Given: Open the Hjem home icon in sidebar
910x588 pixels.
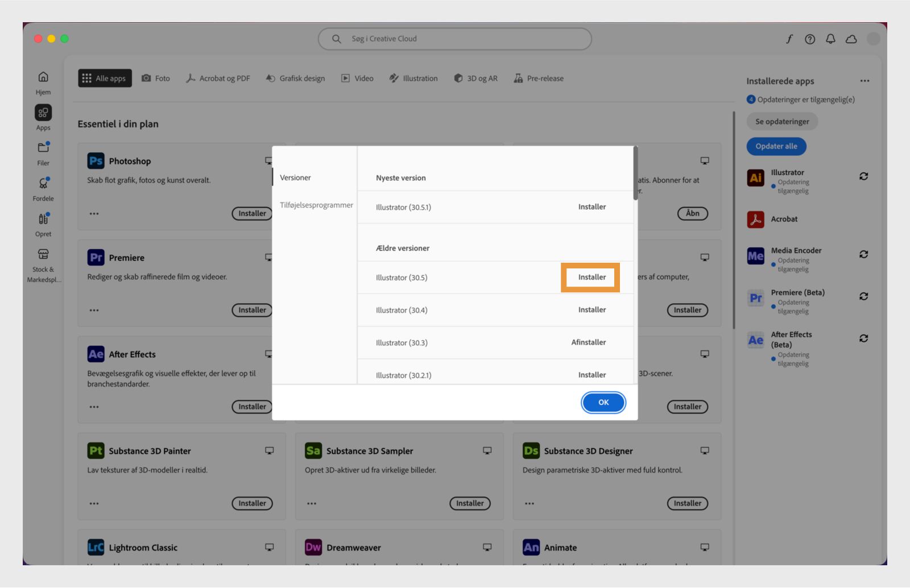Looking at the screenshot, I should point(43,77).
